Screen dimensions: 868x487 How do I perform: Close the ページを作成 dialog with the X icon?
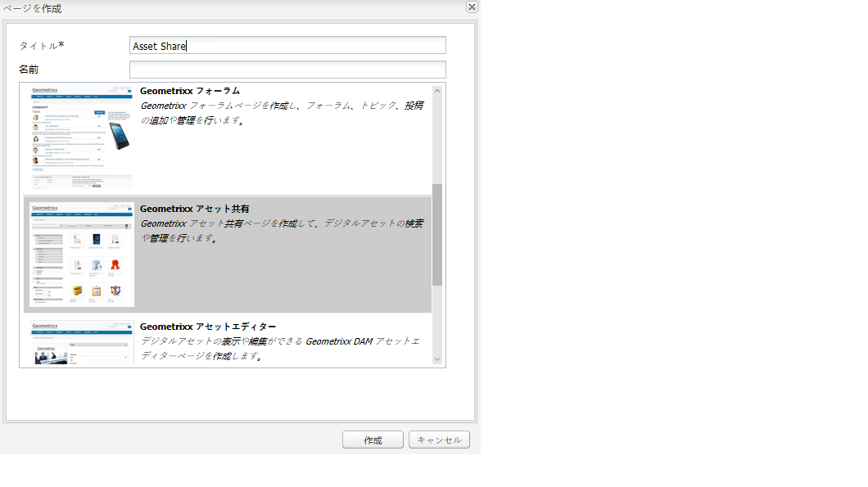pos(472,7)
